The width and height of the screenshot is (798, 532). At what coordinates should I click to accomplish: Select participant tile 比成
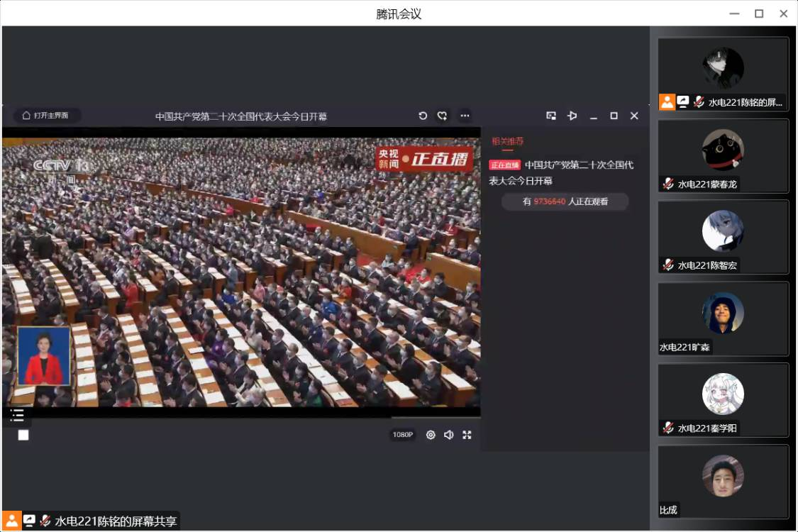click(x=724, y=482)
